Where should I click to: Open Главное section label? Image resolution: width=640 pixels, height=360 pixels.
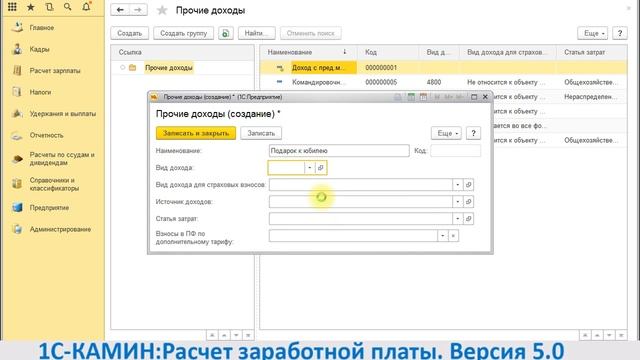pyautogui.click(x=42, y=28)
